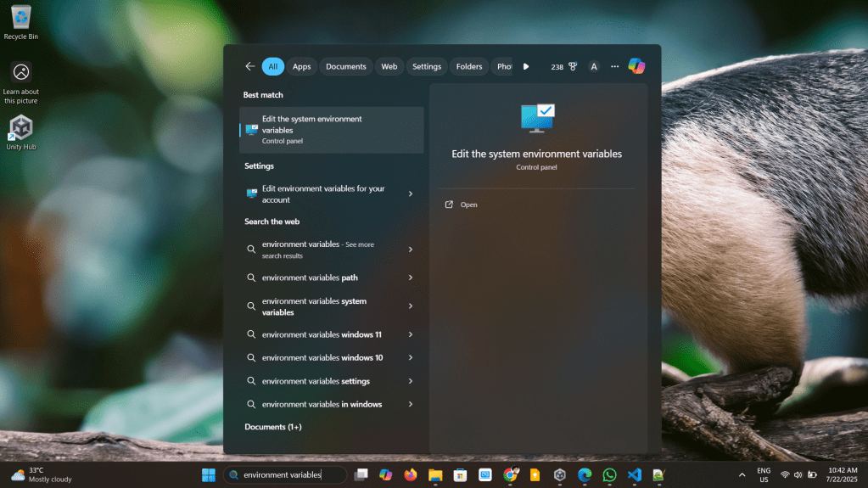Open the three-dot options in search header
Image resolution: width=868 pixels, height=488 pixels.
point(615,66)
